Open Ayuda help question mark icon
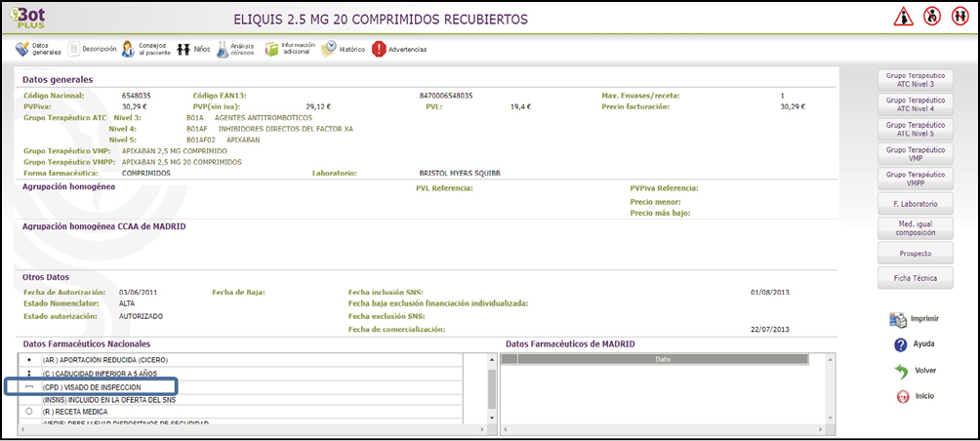The image size is (980, 441). [x=900, y=345]
